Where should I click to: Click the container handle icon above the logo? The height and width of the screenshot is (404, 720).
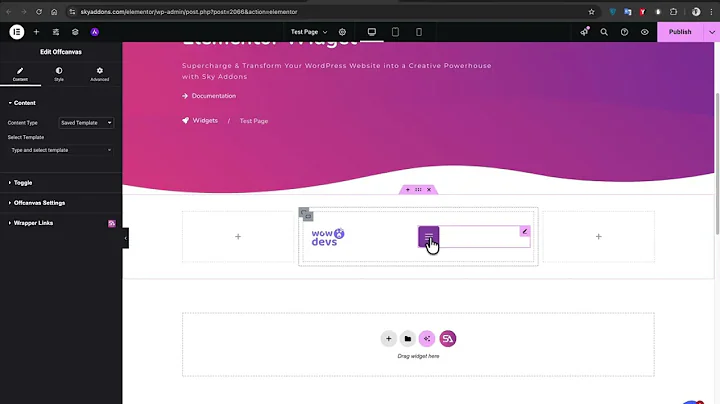[x=306, y=214]
